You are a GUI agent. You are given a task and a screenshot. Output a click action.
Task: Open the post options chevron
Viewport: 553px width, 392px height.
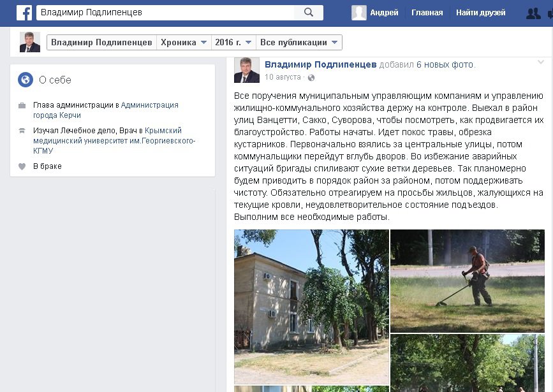coord(541,62)
